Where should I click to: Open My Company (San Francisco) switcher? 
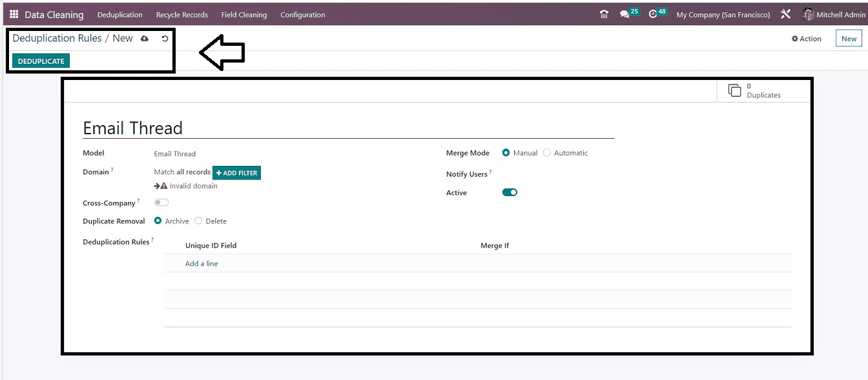pos(723,14)
